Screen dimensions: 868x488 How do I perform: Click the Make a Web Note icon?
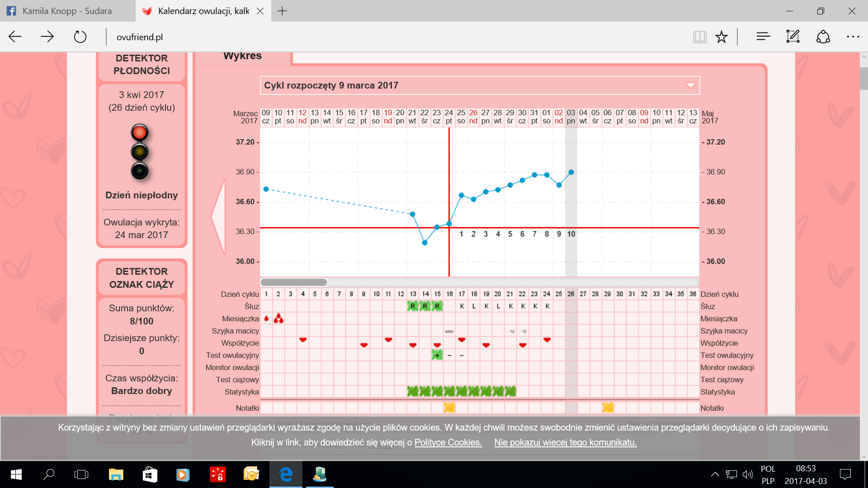coord(793,37)
